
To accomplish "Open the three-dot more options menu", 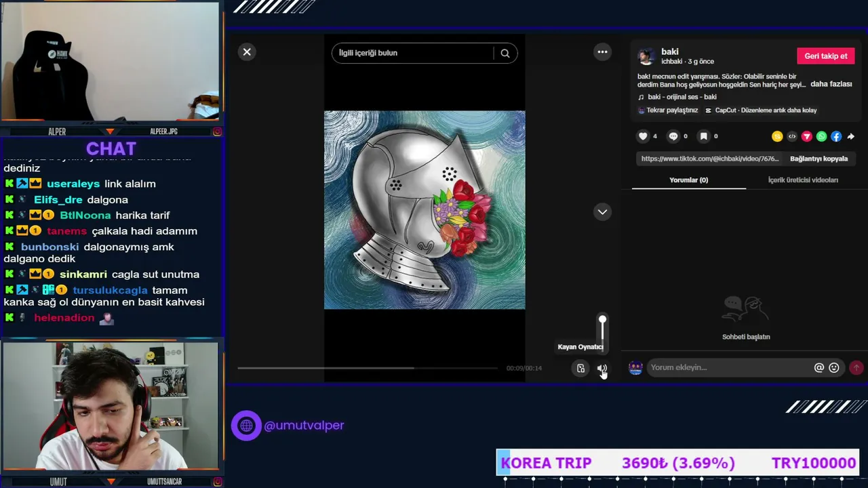I will pos(602,52).
